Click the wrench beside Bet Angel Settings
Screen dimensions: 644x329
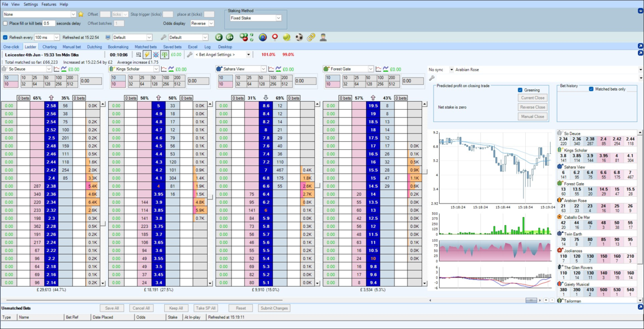(x=190, y=55)
